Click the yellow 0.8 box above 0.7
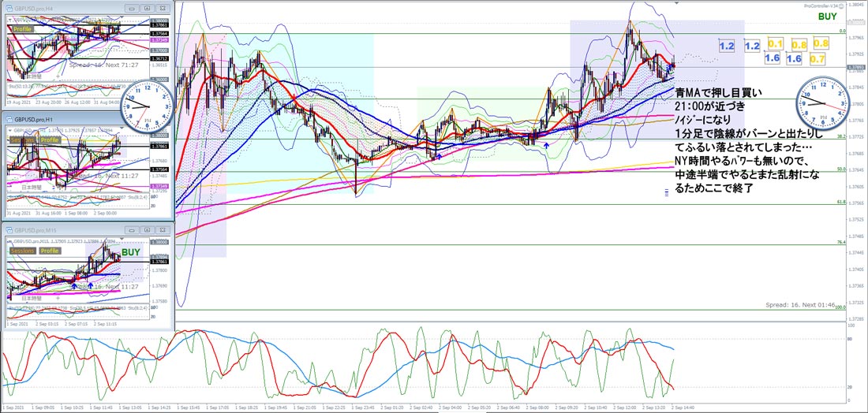The width and height of the screenshot is (868, 413). point(821,43)
